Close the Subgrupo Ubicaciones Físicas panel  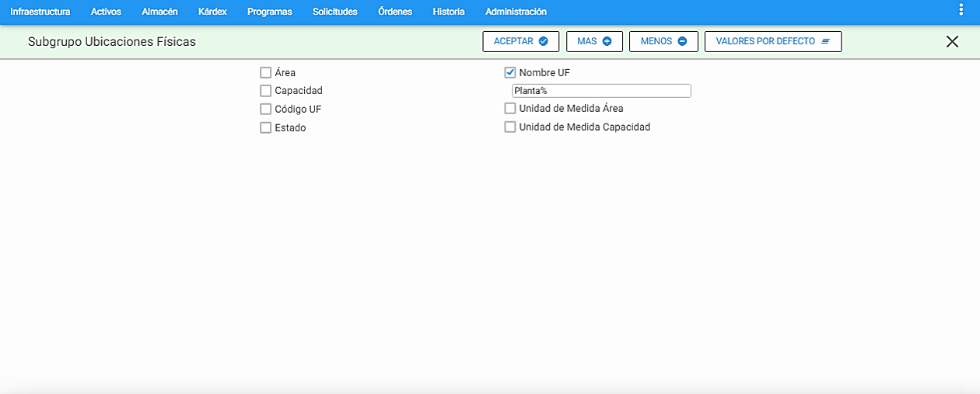(952, 42)
